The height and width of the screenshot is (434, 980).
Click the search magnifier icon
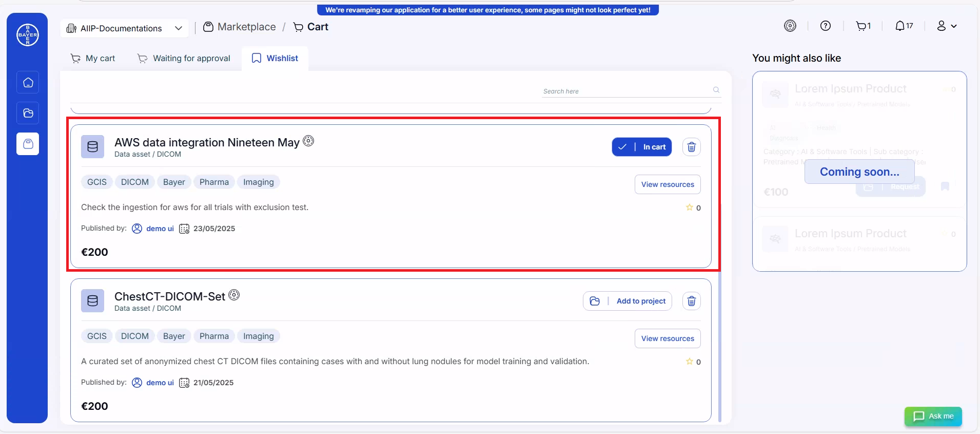(716, 90)
